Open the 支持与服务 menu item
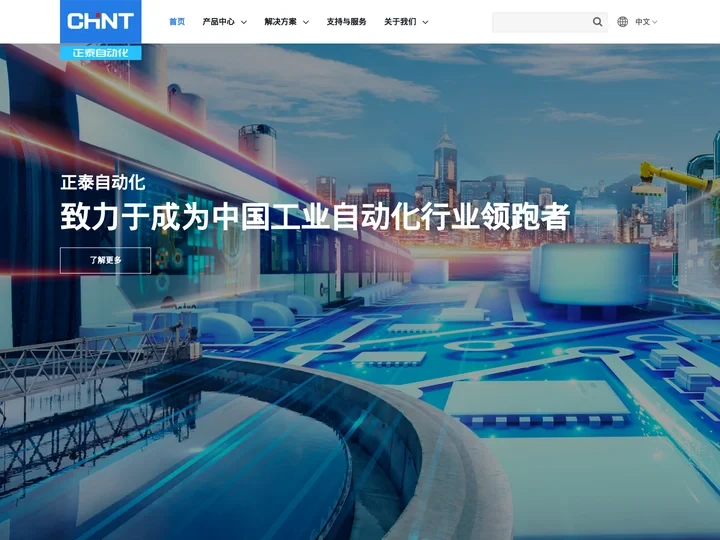The width and height of the screenshot is (720, 540). (x=346, y=22)
